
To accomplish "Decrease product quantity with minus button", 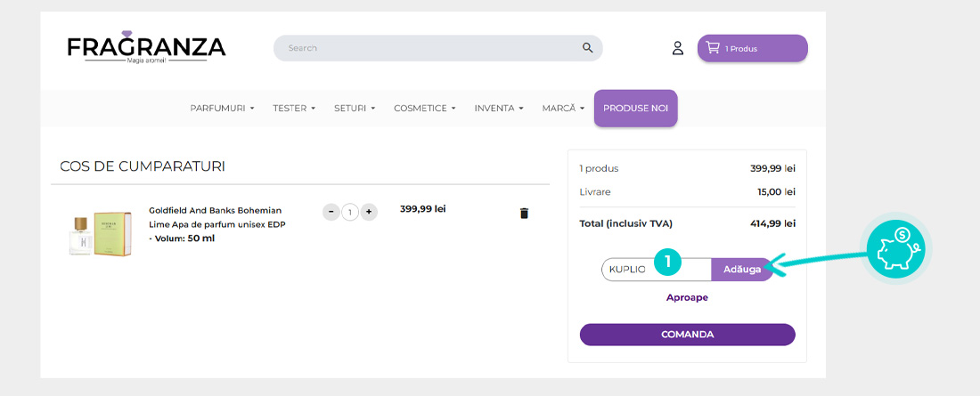I will (x=331, y=212).
